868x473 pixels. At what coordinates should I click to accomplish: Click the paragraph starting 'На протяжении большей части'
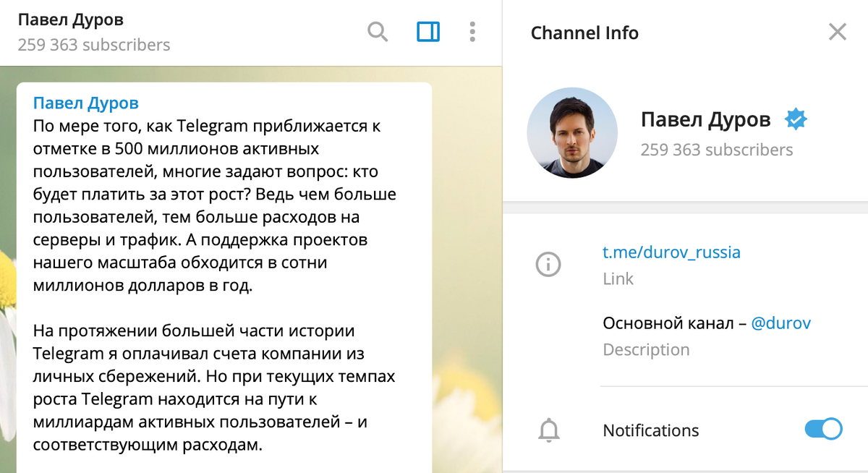tap(214, 388)
